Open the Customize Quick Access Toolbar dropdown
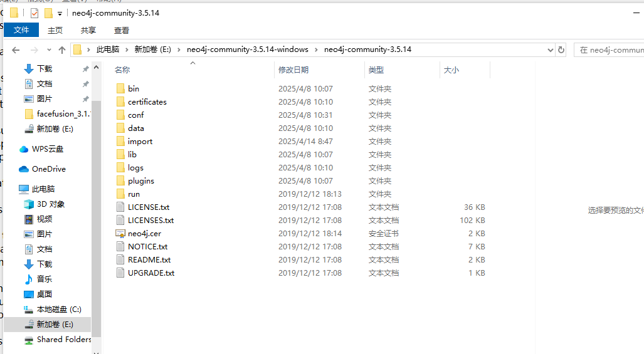 (x=60, y=14)
